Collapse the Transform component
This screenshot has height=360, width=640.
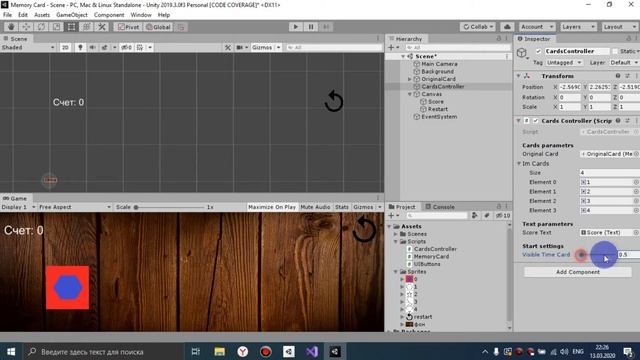click(518, 76)
